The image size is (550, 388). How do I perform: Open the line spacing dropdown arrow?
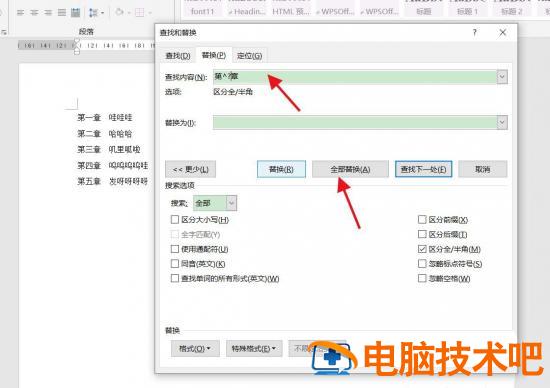(x=102, y=13)
